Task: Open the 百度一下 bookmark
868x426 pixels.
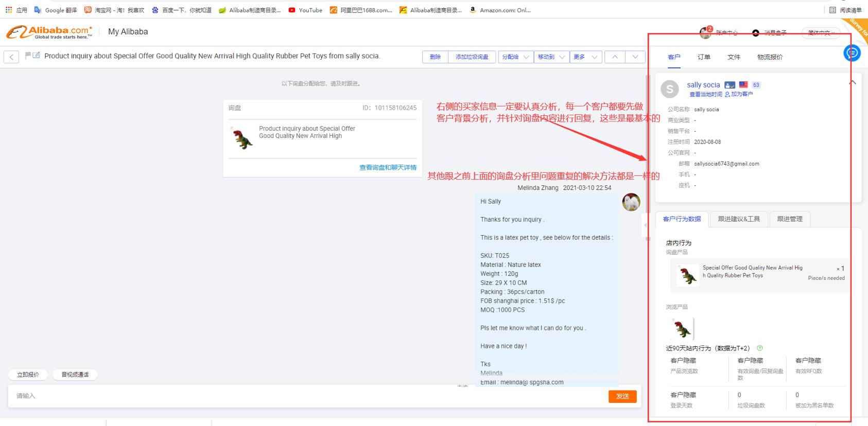Action: [x=181, y=10]
